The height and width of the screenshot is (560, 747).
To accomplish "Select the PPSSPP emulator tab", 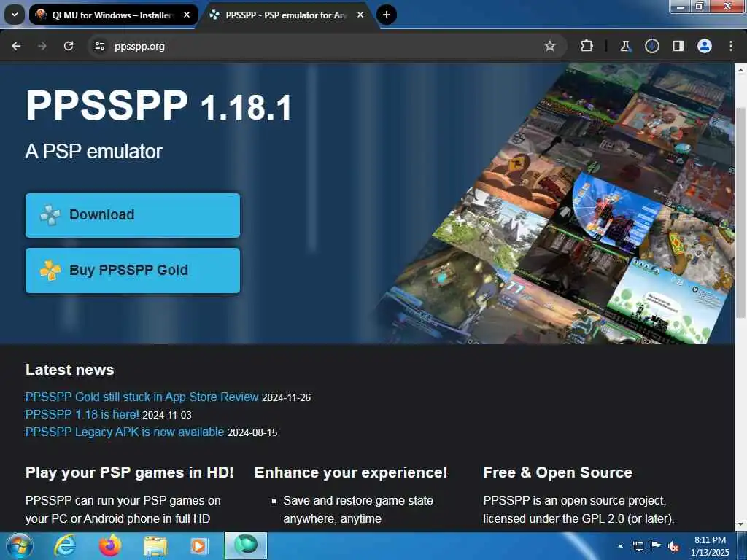I will [x=286, y=15].
